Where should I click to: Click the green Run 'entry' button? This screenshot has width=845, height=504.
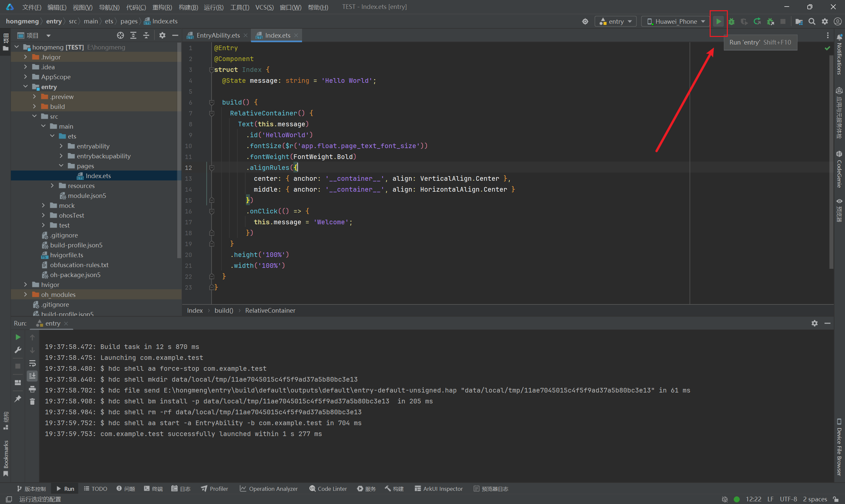(x=718, y=21)
